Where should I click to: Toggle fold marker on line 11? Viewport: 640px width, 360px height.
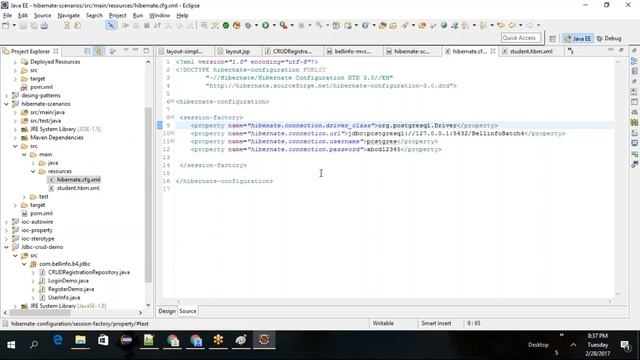[173, 141]
